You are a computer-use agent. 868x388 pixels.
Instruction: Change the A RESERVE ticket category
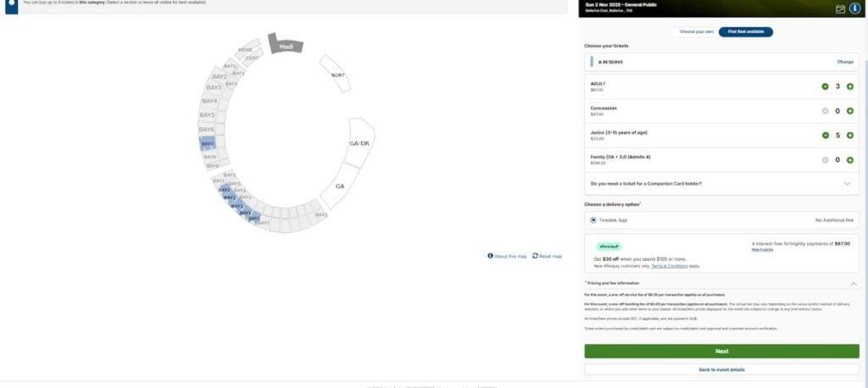point(845,62)
